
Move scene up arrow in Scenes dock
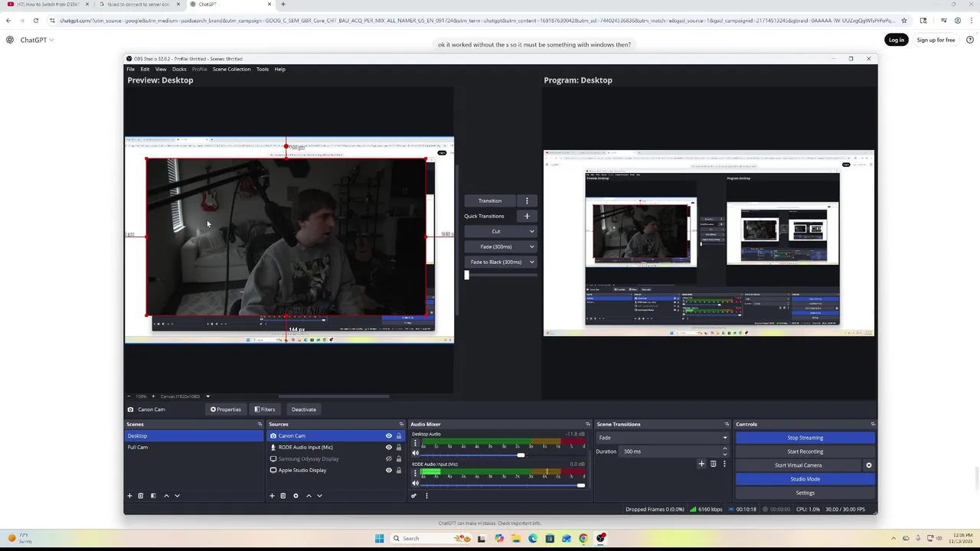click(166, 496)
